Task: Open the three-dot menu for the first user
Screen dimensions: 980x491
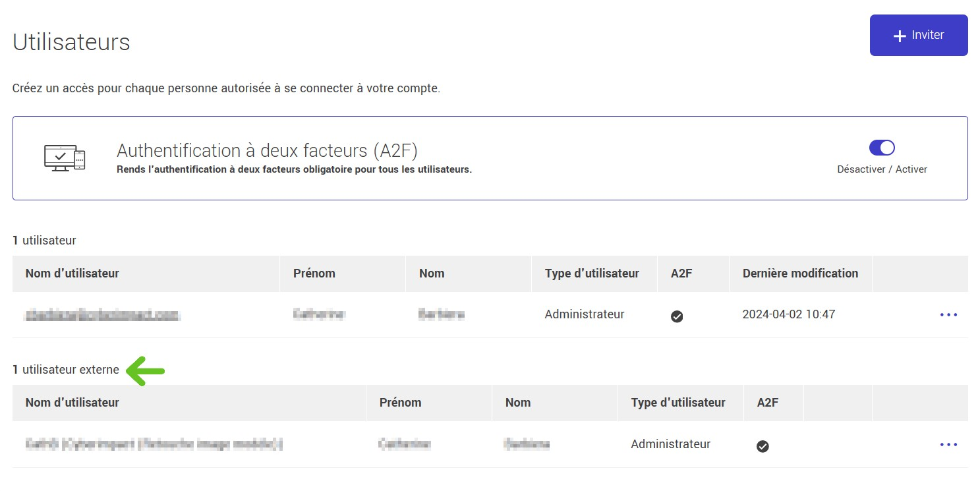Action: point(948,315)
